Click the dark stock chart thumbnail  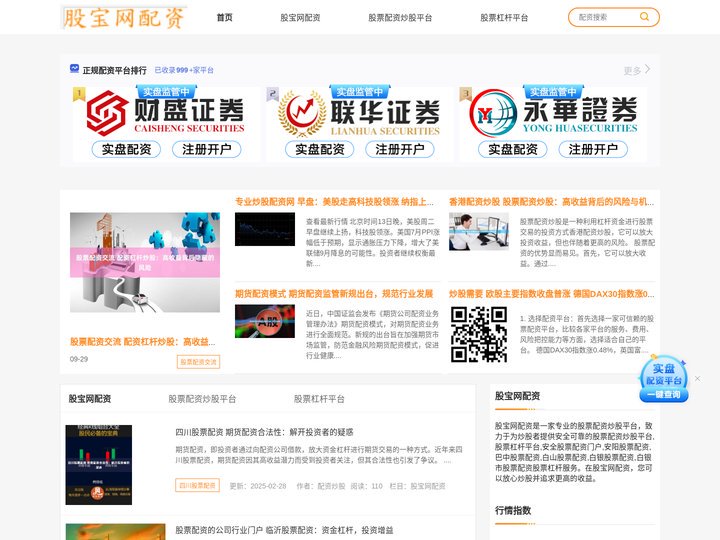[265, 229]
